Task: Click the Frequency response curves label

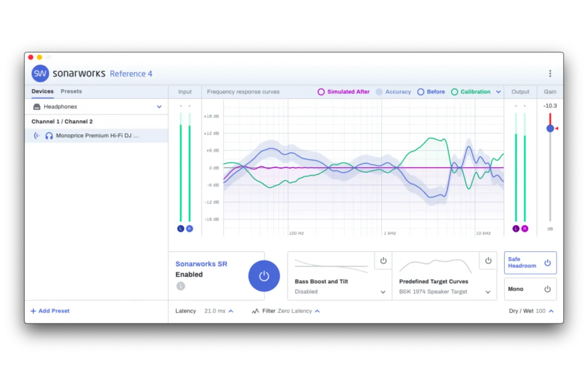Action: click(244, 92)
